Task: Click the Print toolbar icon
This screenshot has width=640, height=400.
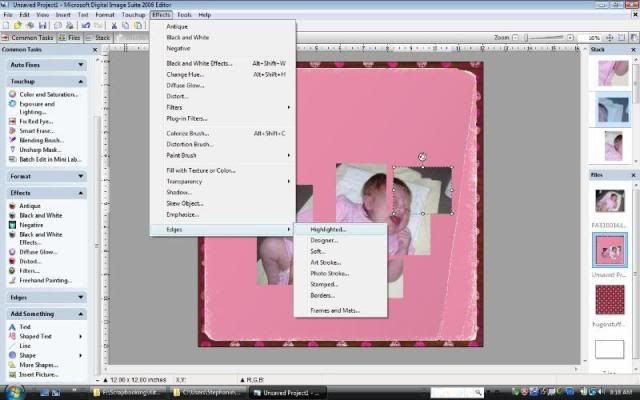Action: click(70, 25)
